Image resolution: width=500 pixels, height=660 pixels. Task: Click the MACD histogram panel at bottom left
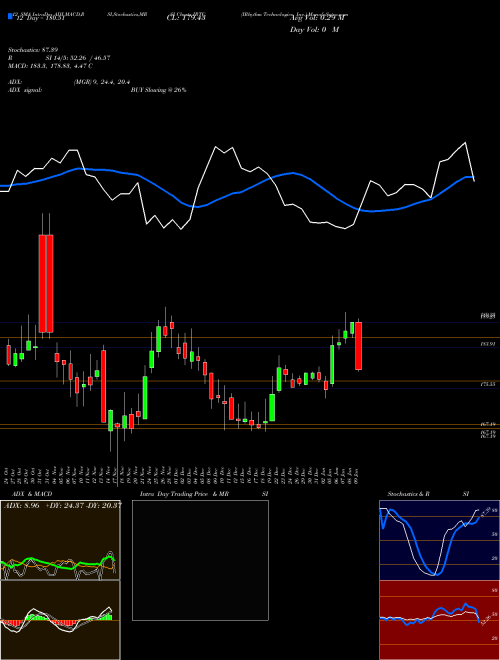(x=60, y=620)
